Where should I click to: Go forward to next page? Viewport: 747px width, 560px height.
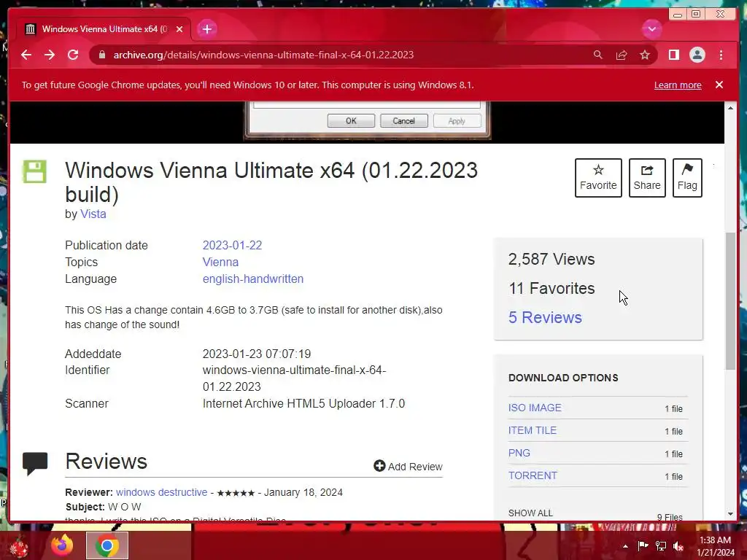click(50, 55)
